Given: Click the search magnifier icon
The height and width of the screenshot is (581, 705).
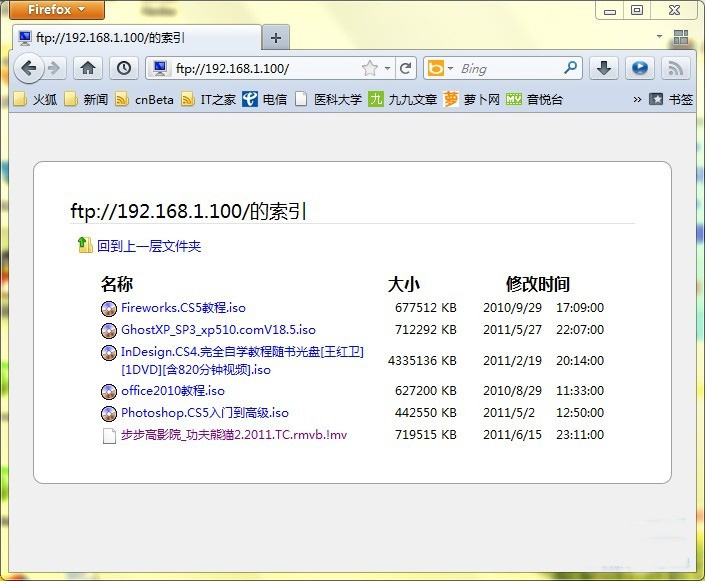Looking at the screenshot, I should click(570, 68).
